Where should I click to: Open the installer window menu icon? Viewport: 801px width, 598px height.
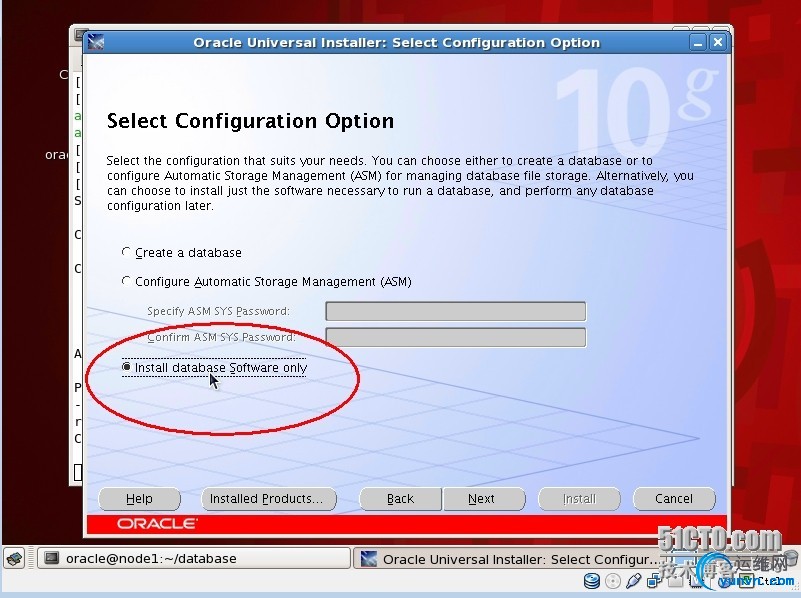(x=96, y=42)
